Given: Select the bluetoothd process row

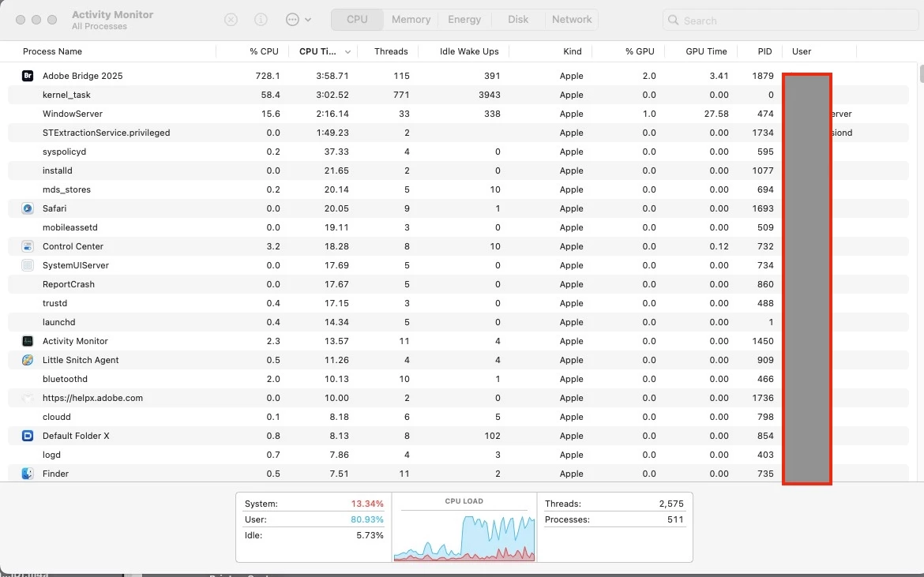Looking at the screenshot, I should [458, 379].
